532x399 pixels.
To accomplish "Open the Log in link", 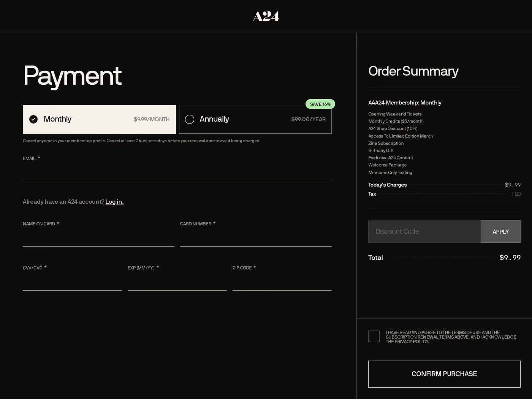I will point(114,202).
